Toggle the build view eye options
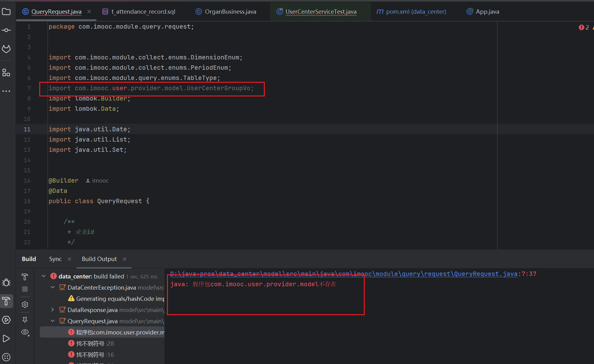This screenshot has height=364, width=594. pyautogui.click(x=25, y=332)
